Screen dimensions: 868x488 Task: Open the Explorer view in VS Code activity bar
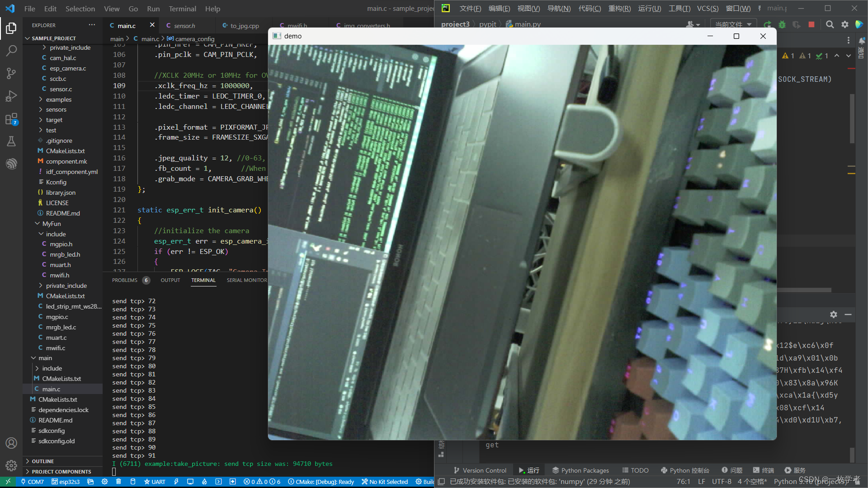[x=11, y=28]
